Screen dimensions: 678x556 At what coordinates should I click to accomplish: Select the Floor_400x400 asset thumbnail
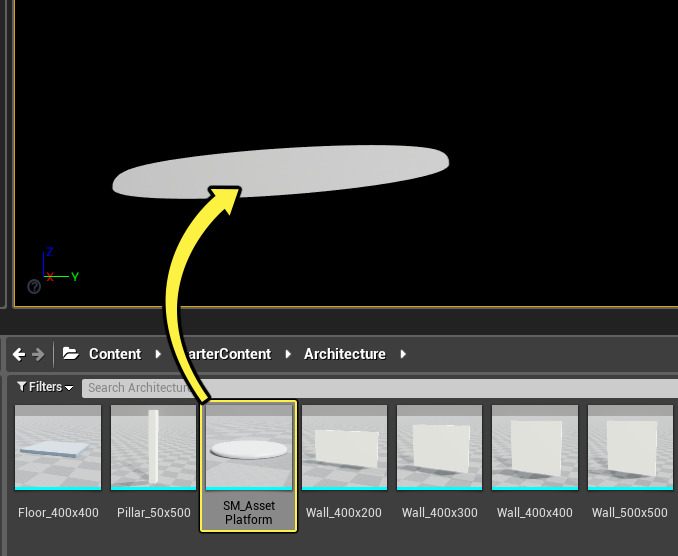[58, 447]
